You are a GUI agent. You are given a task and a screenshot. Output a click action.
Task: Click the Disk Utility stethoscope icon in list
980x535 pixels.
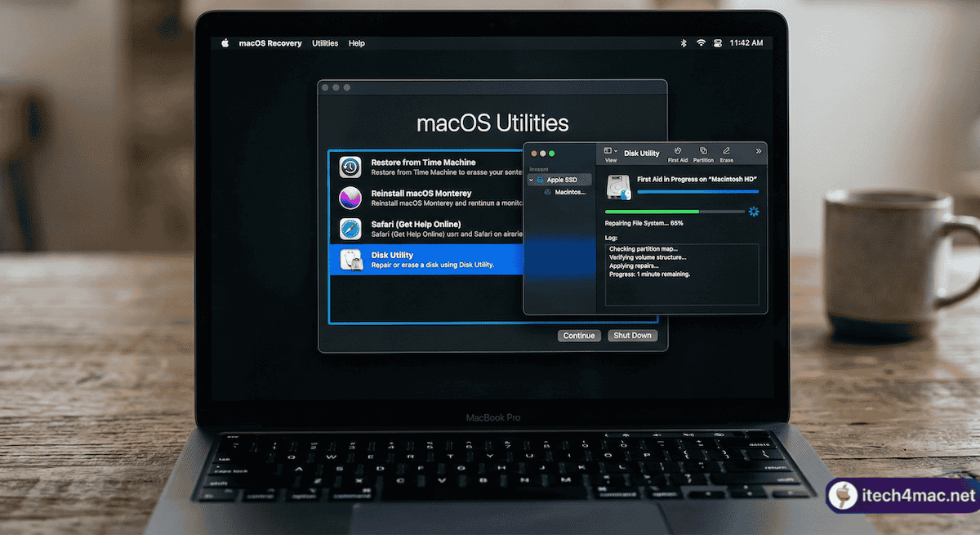350,260
